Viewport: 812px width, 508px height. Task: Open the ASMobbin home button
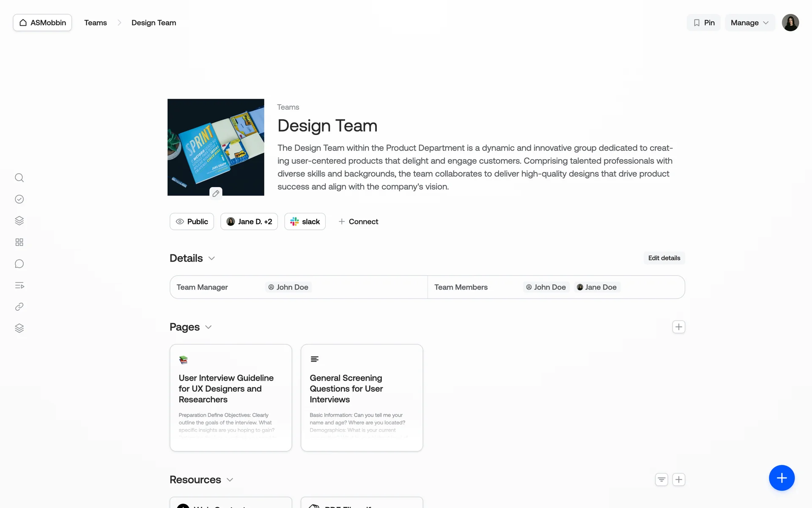(42, 23)
